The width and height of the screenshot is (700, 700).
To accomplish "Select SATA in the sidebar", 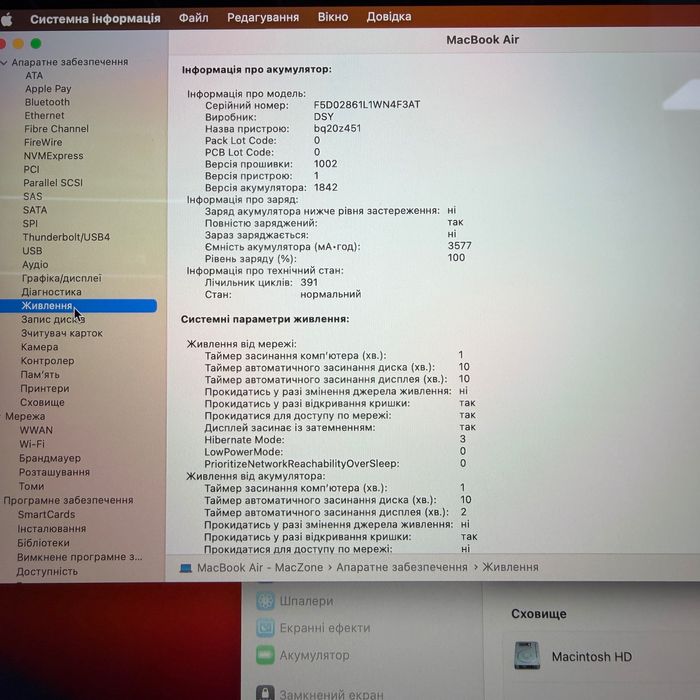I will (x=35, y=210).
